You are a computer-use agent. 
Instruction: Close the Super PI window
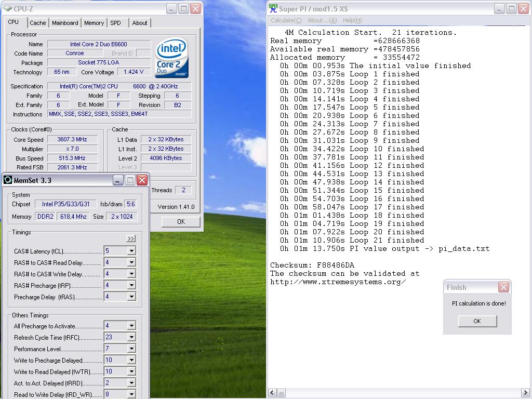[524, 8]
